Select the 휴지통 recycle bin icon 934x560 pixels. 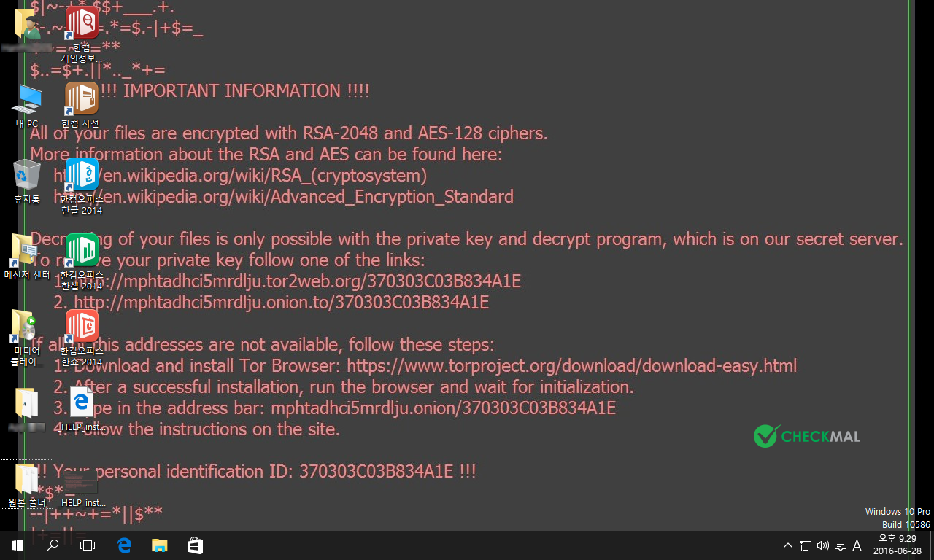(x=27, y=176)
